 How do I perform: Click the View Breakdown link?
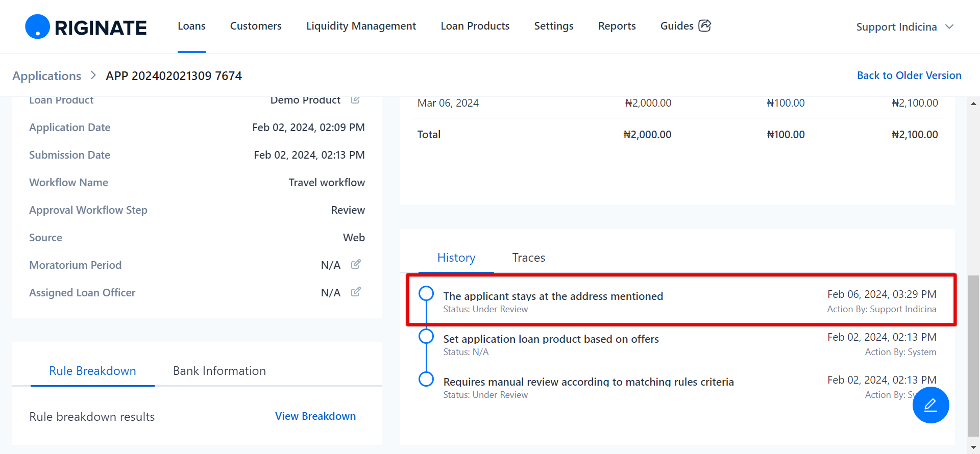[315, 416]
